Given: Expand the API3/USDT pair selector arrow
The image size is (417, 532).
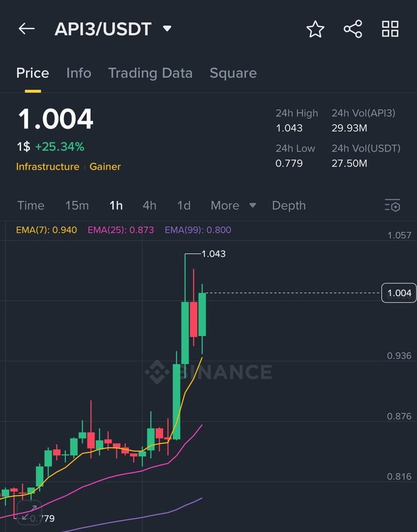Looking at the screenshot, I should pos(167,29).
